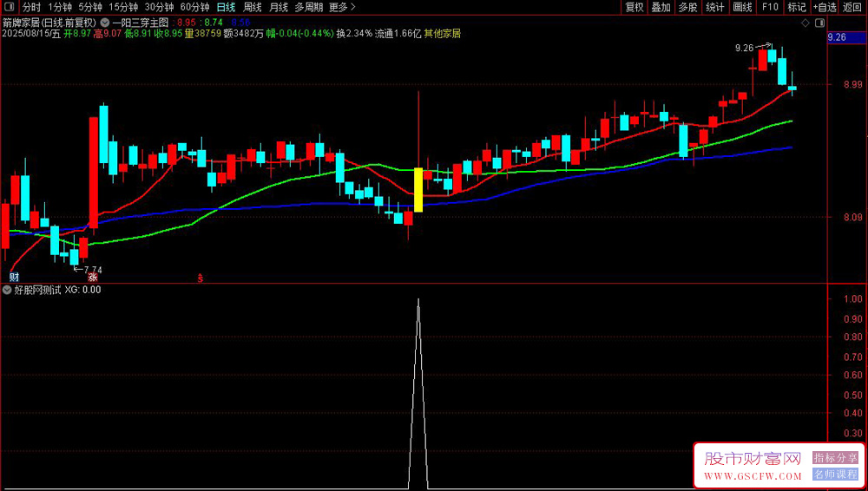Click the white XG signal spike peak
868x491 pixels.
[x=418, y=299]
